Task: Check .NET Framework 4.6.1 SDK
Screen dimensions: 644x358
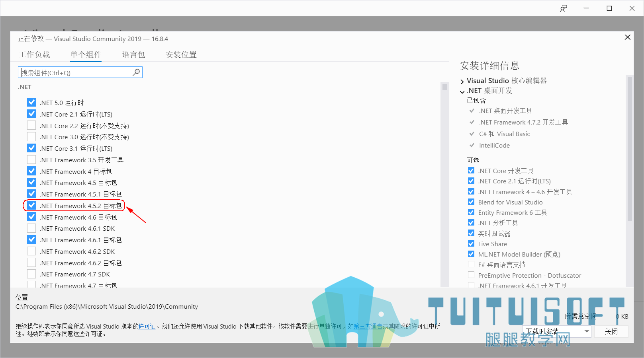Action: tap(31, 228)
